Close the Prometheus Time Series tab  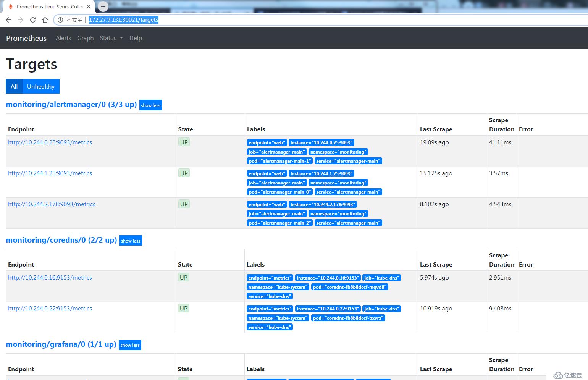(x=89, y=6)
